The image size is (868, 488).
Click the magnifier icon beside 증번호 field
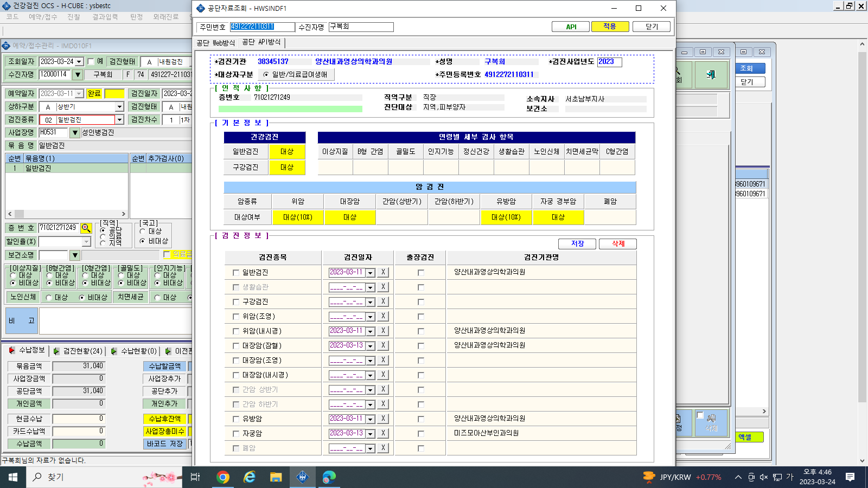pos(86,228)
